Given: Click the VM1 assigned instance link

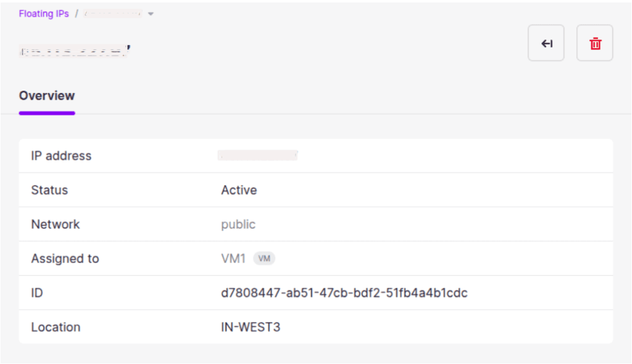Looking at the screenshot, I should pos(233,259).
